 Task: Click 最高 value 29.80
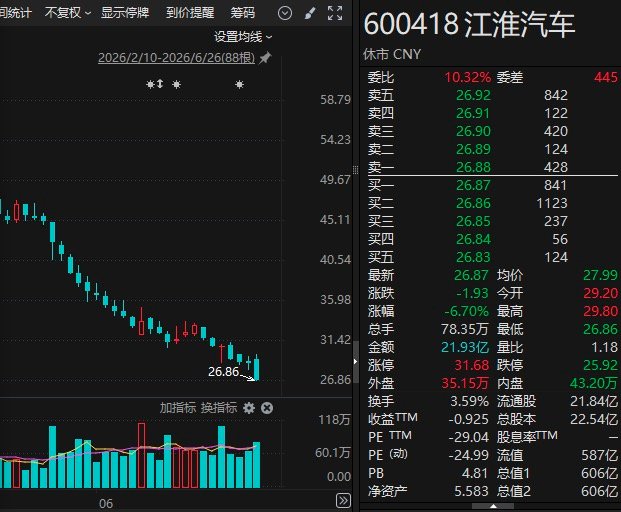600,311
